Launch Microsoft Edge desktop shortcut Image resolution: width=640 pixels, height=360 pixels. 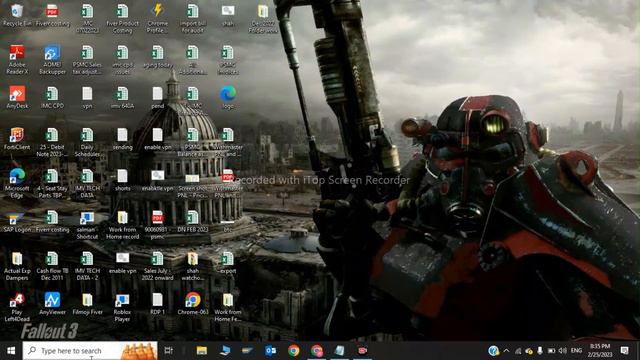coord(17,183)
